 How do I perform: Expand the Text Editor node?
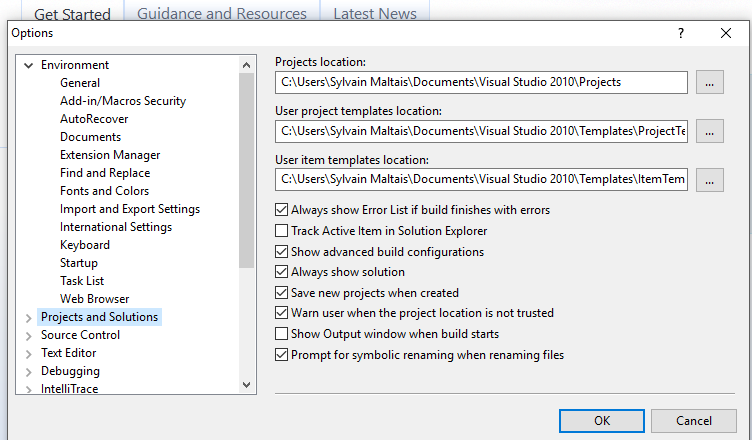(x=28, y=354)
